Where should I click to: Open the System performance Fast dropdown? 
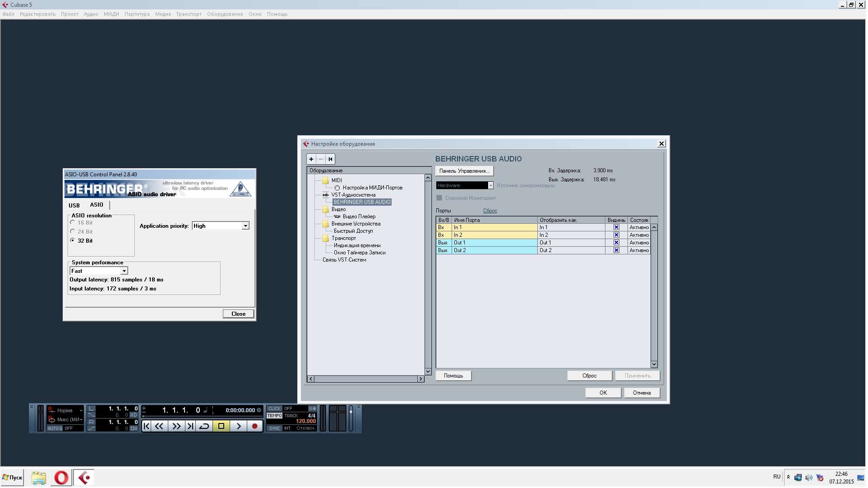coord(124,272)
